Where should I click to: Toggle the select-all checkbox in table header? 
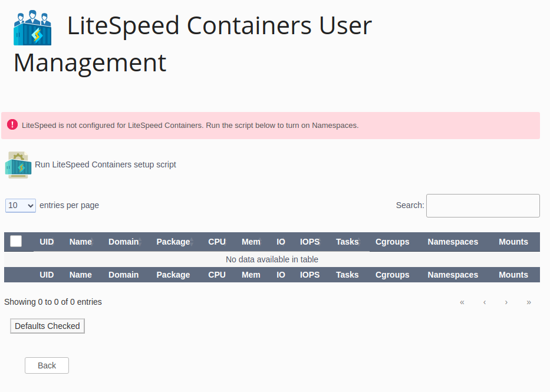click(x=16, y=241)
